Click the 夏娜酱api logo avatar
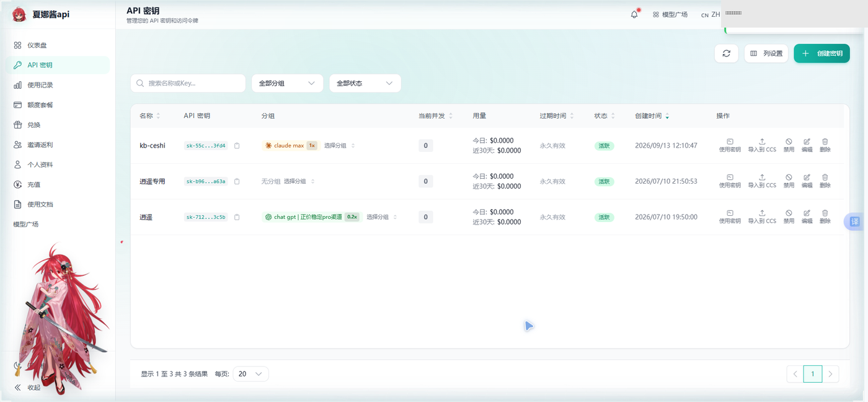868x402 pixels. tap(19, 14)
